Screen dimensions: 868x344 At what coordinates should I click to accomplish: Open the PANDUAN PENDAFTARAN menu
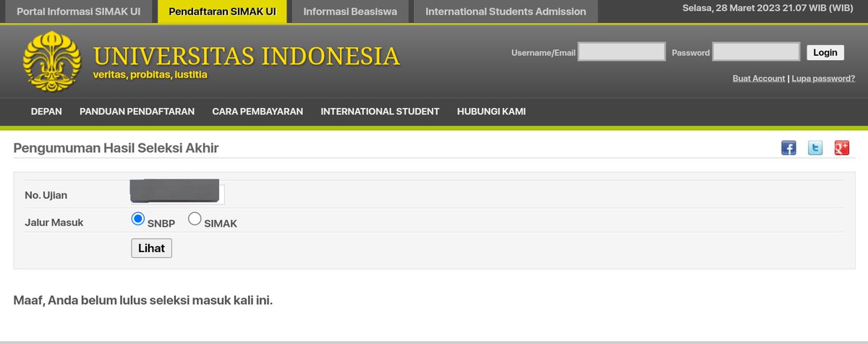click(x=137, y=112)
